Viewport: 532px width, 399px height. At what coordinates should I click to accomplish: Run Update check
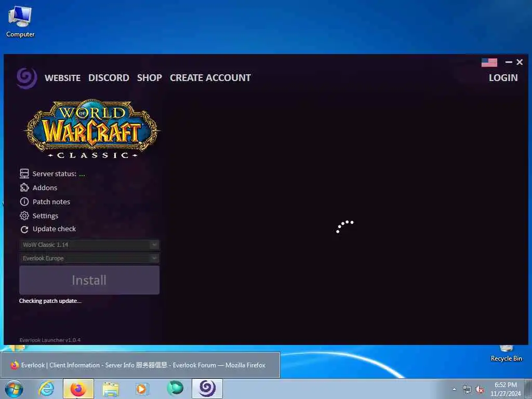click(x=54, y=229)
